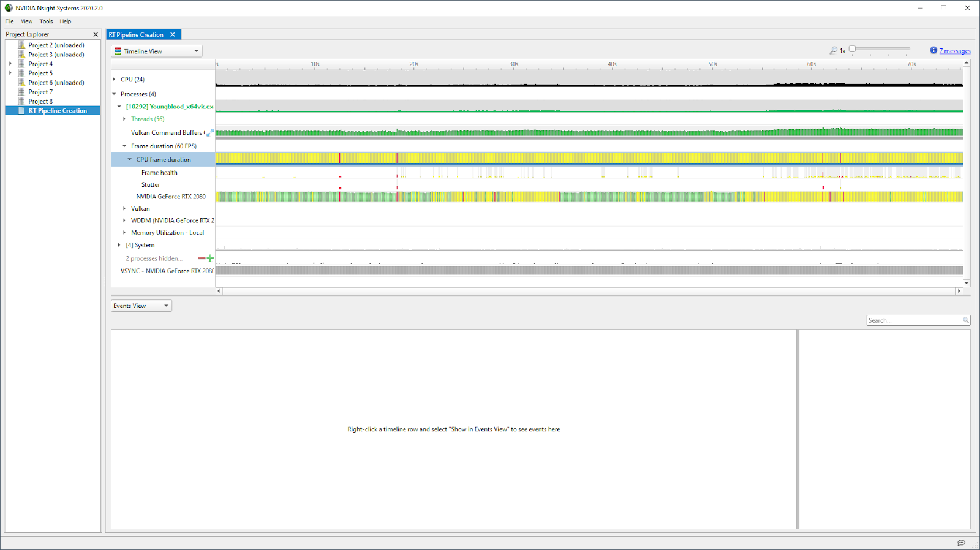Select the VSYNC - NVIDIA GeForce RTX 2080 row
Image resolution: width=980 pixels, height=550 pixels.
pos(167,271)
